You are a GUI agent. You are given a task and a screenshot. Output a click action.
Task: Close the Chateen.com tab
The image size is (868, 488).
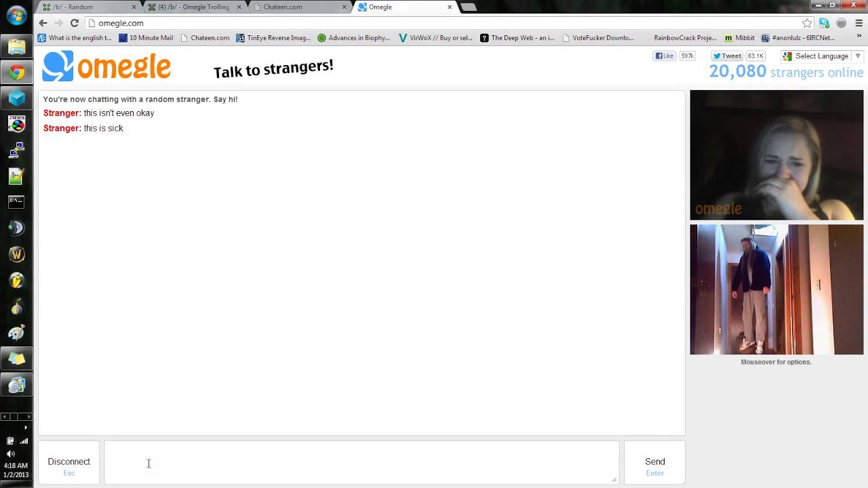coord(344,7)
